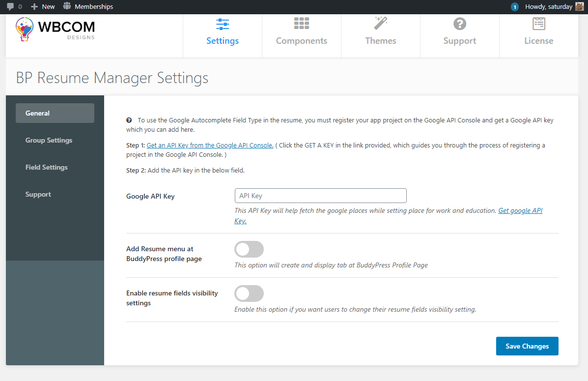The image size is (588, 381).
Task: Click the Google API Key label
Action: [x=150, y=196]
